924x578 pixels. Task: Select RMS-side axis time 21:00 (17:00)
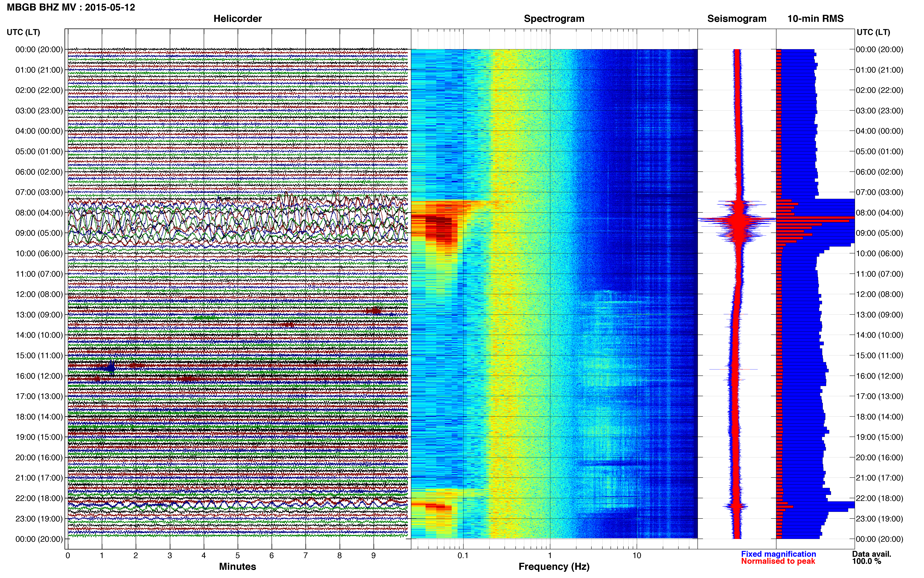(880, 478)
